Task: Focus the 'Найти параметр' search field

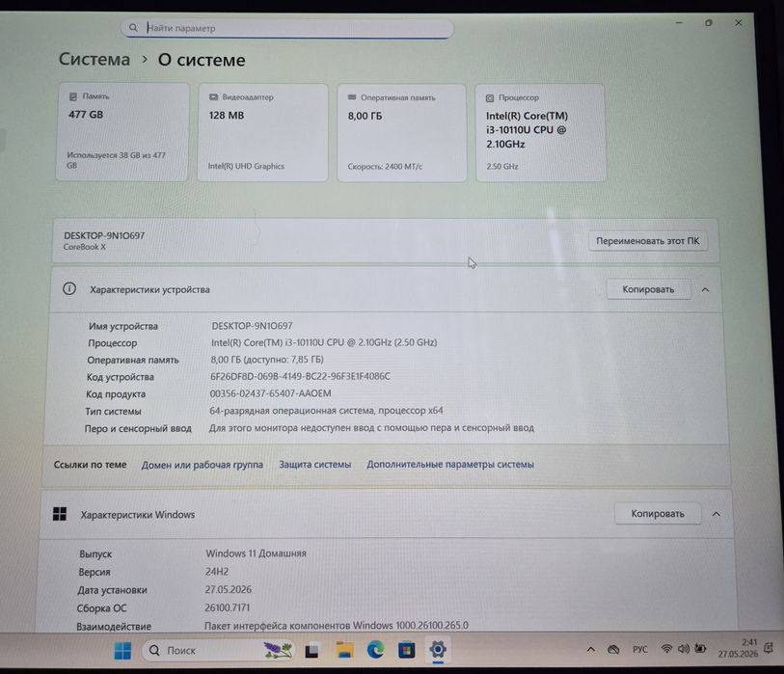Action: (x=287, y=29)
